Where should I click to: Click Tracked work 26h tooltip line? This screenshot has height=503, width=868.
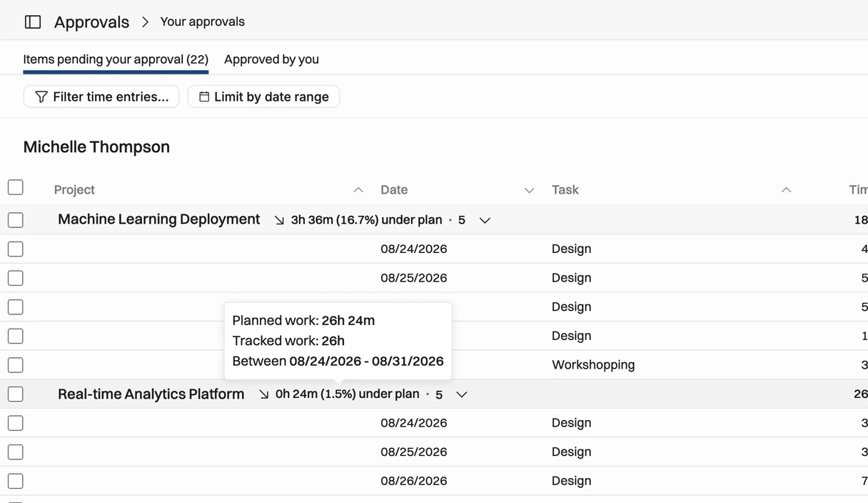tap(288, 341)
